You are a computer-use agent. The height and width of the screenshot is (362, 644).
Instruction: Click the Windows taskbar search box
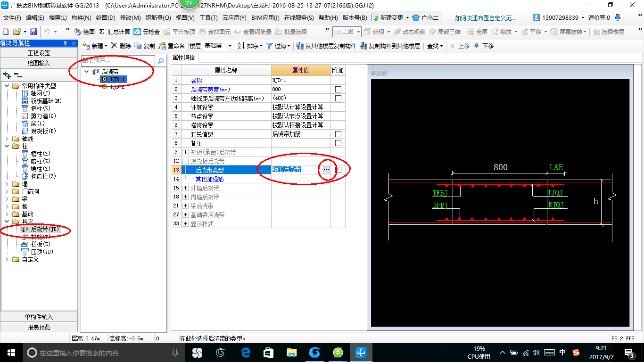[x=103, y=353]
